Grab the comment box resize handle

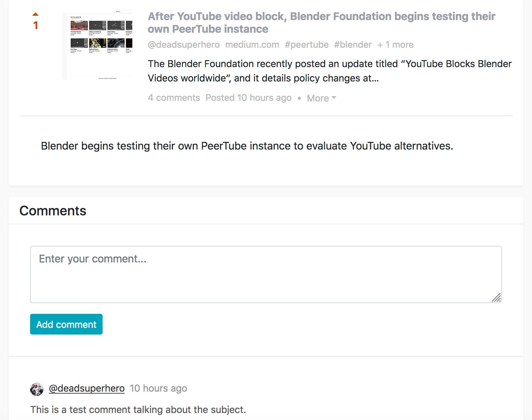pos(496,297)
